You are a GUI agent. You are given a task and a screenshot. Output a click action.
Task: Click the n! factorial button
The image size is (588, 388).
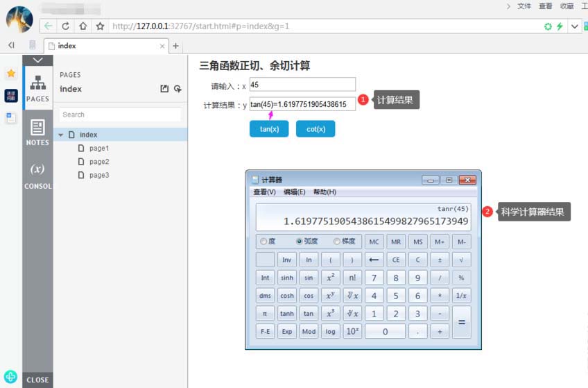coord(352,278)
